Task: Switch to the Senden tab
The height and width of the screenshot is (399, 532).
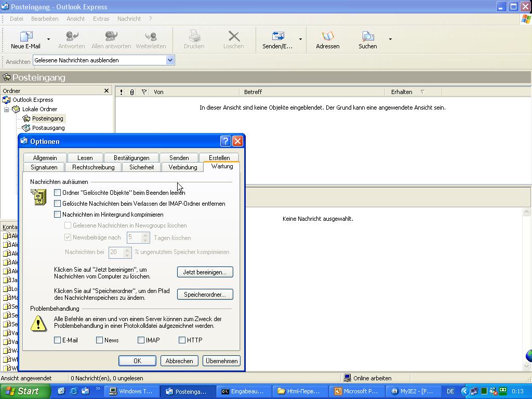Action: (x=179, y=158)
